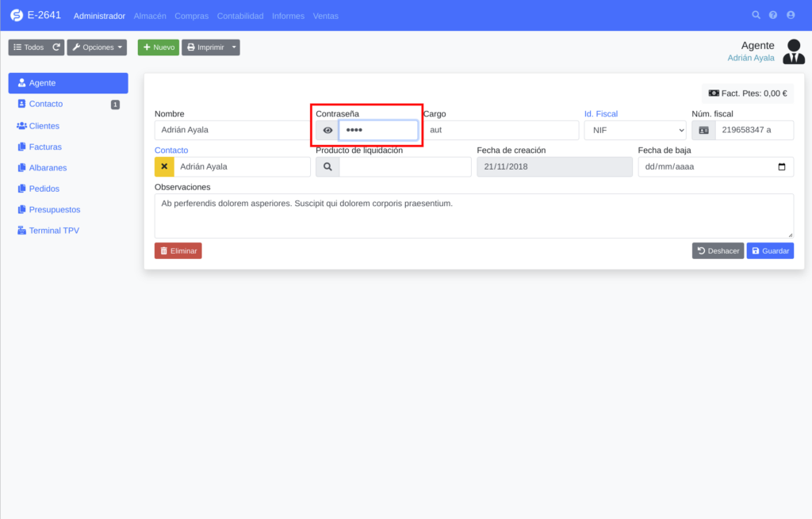The height and width of the screenshot is (519, 812).
Task: Click the Deshacer undo button
Action: click(718, 251)
